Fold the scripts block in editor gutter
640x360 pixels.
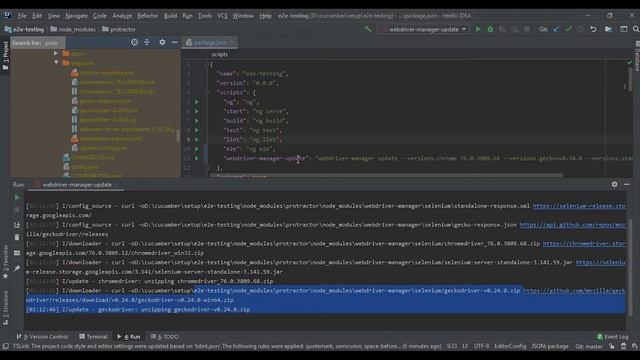207,93
